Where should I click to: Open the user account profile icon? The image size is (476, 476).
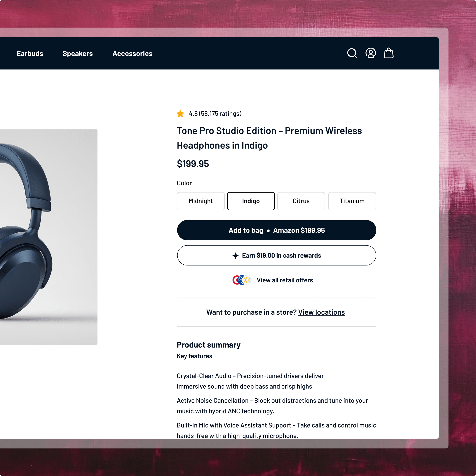point(371,53)
